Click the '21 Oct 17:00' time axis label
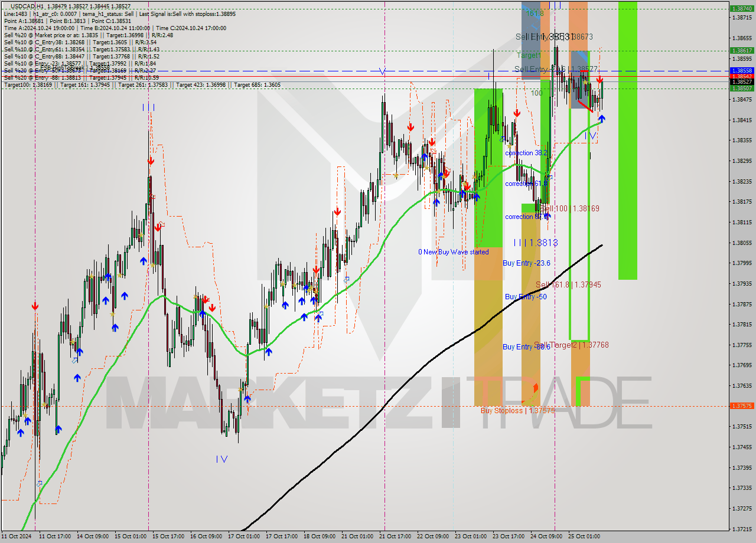Screen dimensions: 756x543 pyautogui.click(x=395, y=537)
